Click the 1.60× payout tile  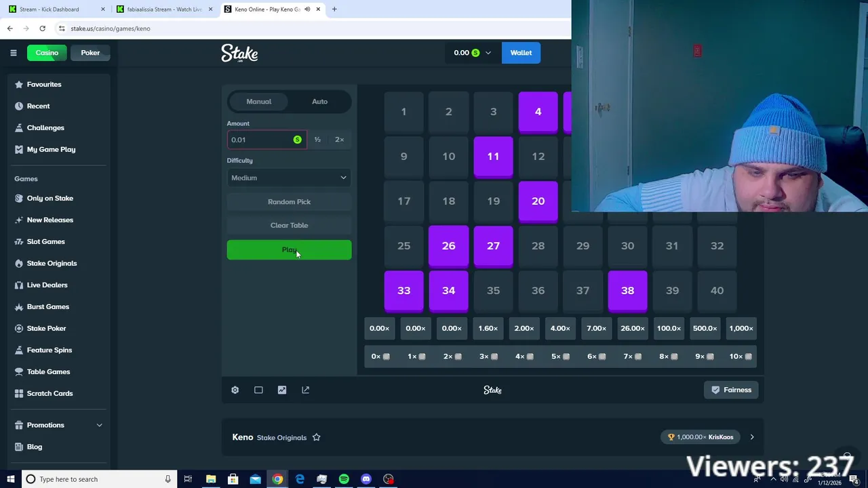pos(488,329)
